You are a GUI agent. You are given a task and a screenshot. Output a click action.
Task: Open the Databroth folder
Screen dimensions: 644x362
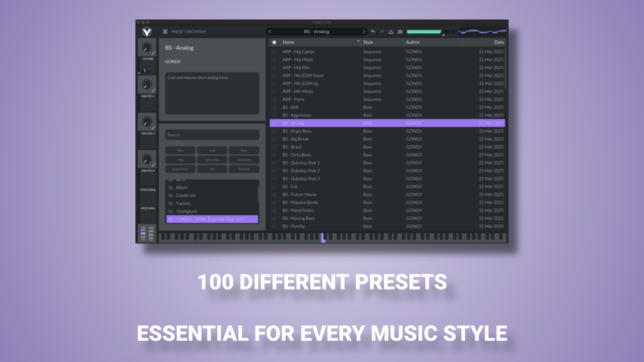pos(212,195)
